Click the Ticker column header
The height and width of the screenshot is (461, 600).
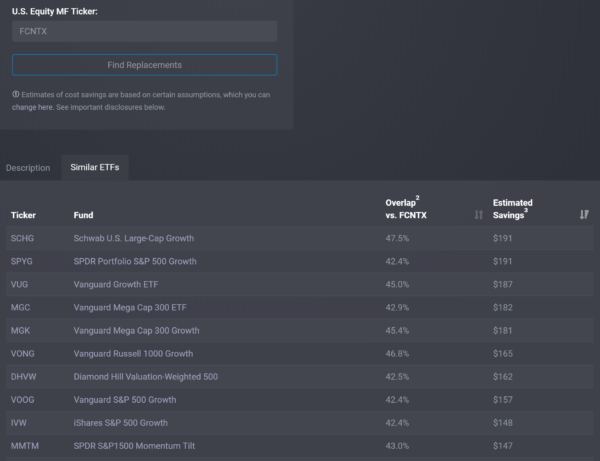point(23,215)
